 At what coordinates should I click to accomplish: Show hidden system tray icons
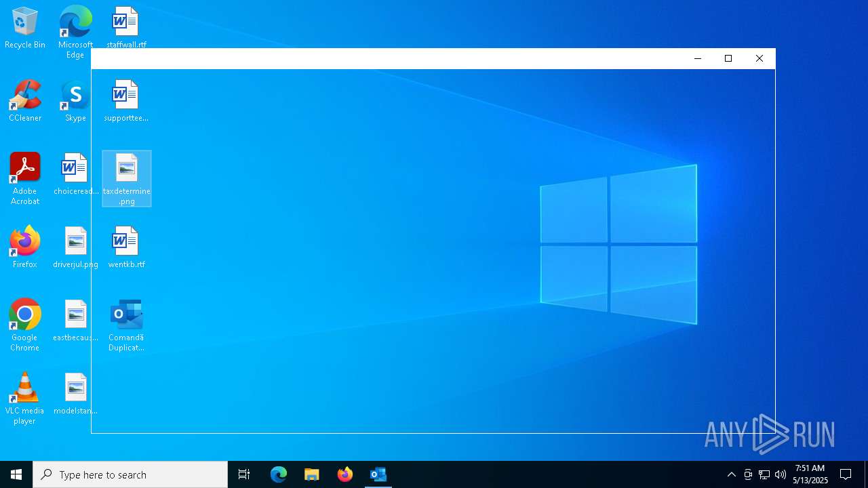click(x=731, y=474)
